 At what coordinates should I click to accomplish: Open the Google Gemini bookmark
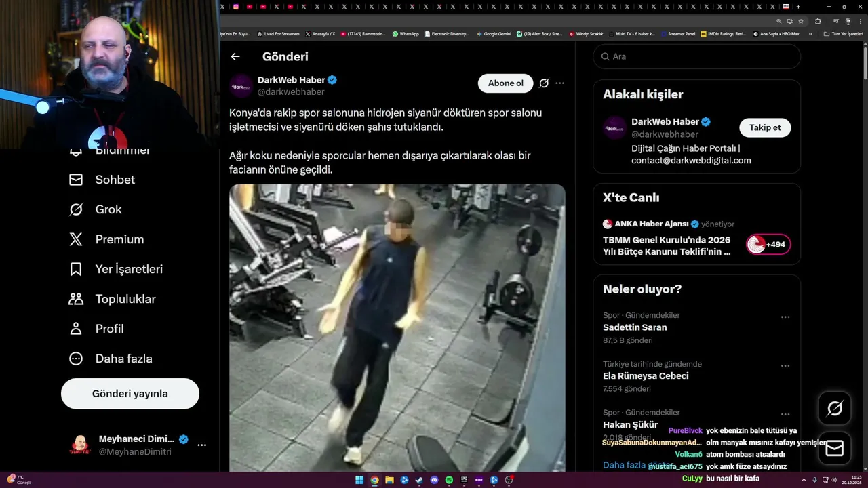point(494,33)
